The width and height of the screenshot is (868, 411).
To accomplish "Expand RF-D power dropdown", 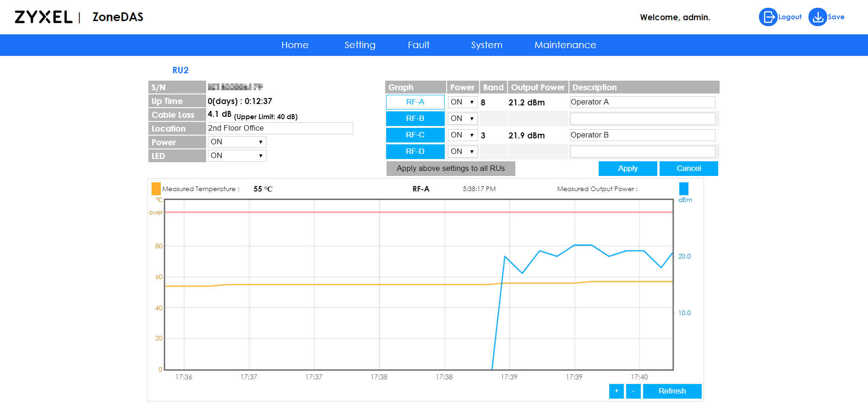I will point(463,152).
